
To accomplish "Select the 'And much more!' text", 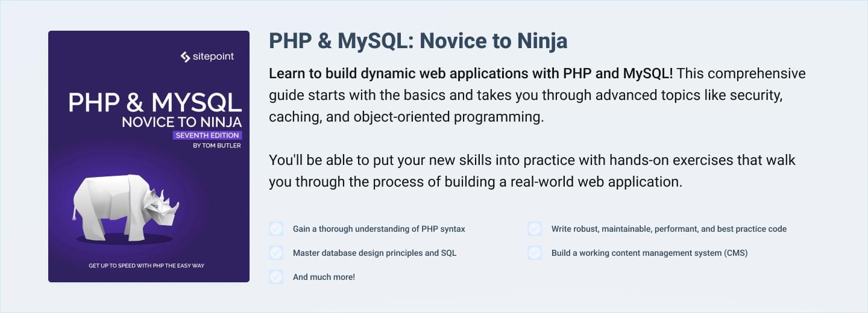I will [324, 277].
